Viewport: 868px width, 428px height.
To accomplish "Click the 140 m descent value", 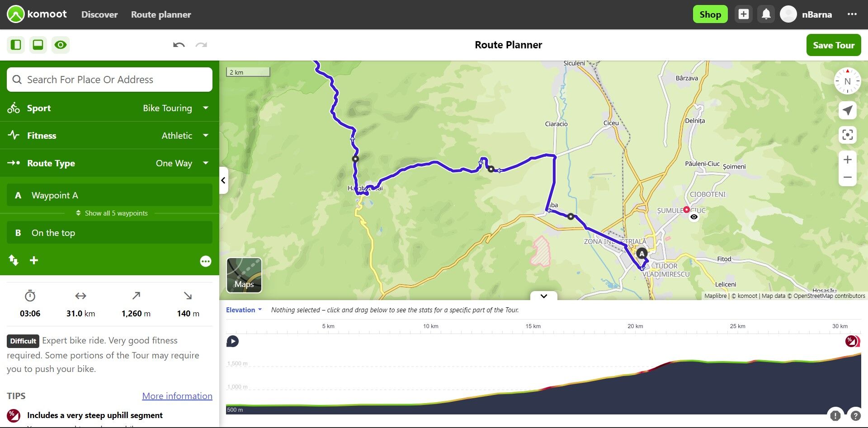I will coord(188,314).
